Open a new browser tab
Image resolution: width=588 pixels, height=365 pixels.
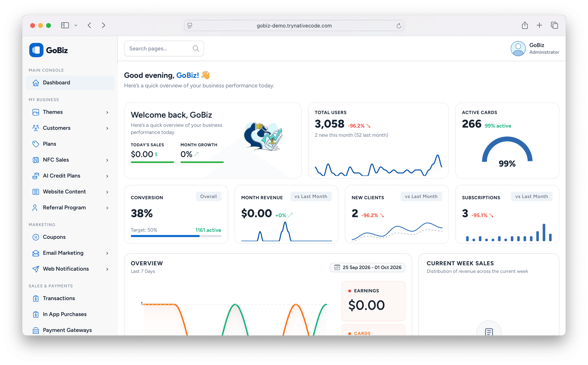point(539,25)
